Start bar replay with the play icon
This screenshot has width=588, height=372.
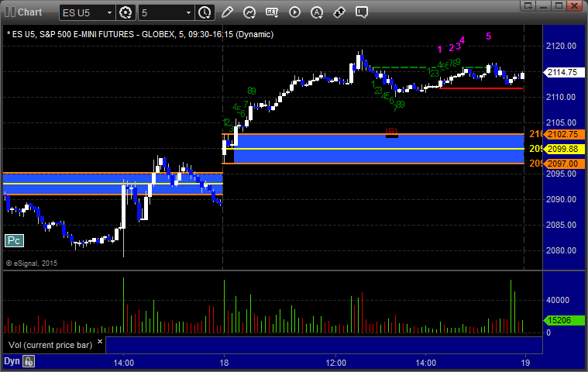click(x=294, y=12)
